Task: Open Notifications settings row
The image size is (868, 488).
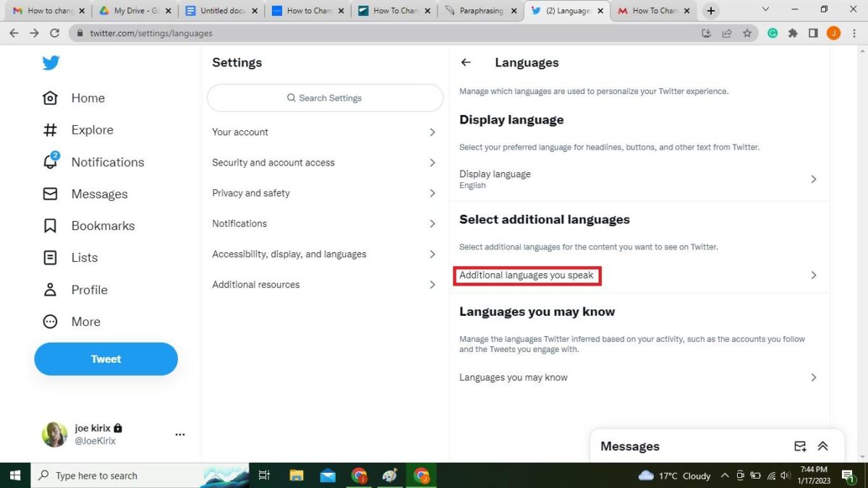Action: [325, 223]
